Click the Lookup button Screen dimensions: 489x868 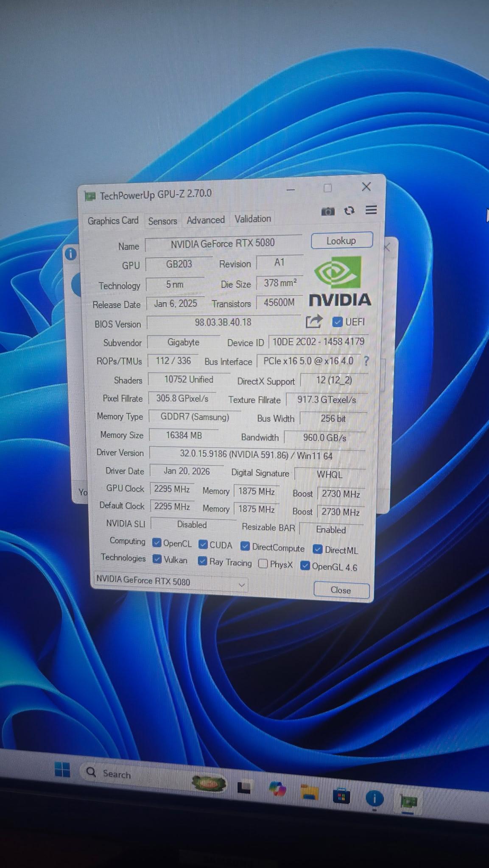[x=342, y=241]
